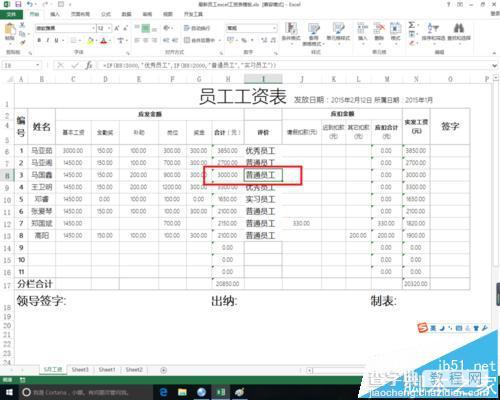Toggle align text left

click(137, 40)
